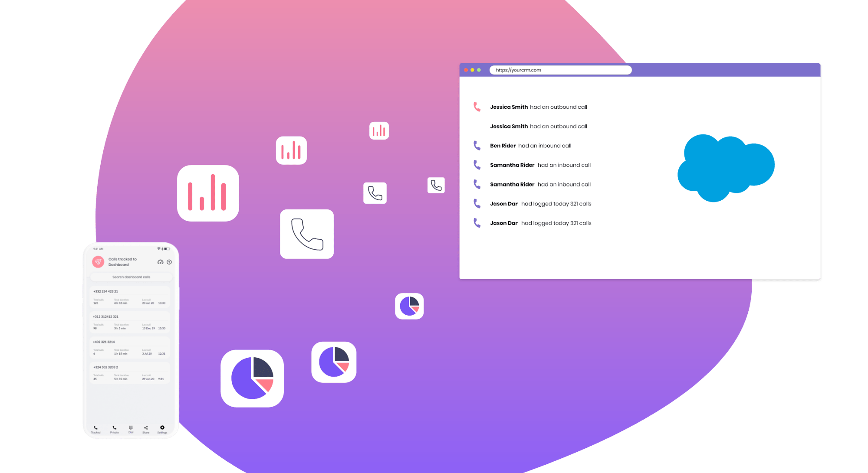Click the '13 Dec 19' last call date
This screenshot has width=868, height=473.
[x=148, y=328]
